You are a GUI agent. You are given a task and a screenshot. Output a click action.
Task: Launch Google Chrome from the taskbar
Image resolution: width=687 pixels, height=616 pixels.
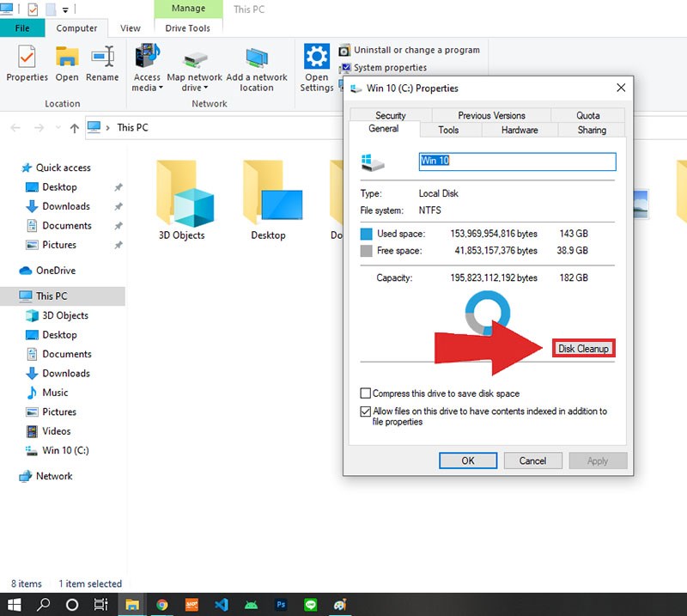pos(162,605)
